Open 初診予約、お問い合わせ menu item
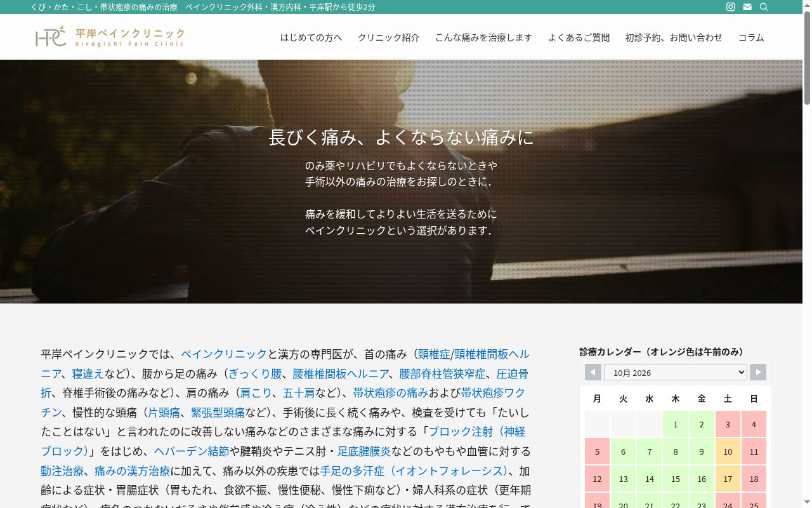812x508 pixels. pos(674,37)
